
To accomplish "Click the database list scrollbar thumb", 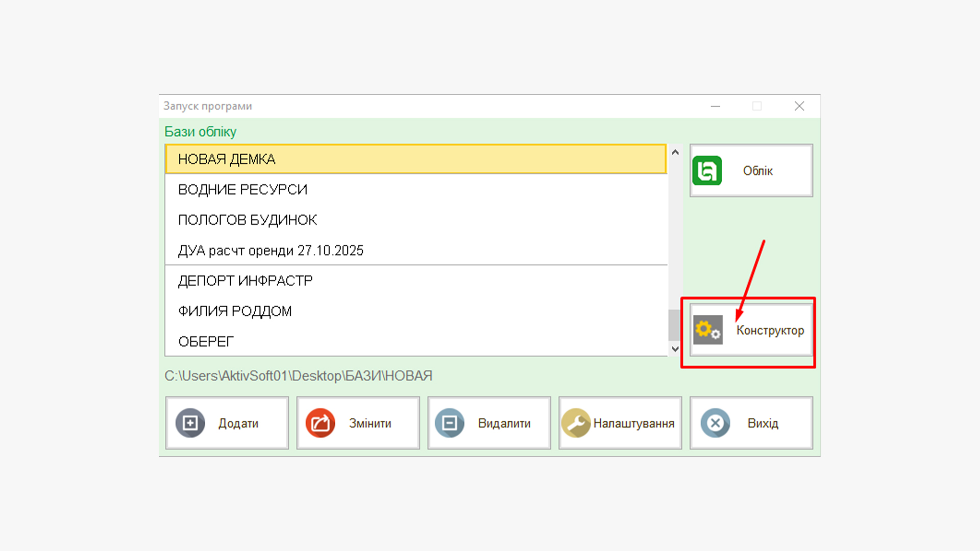I will [x=674, y=325].
